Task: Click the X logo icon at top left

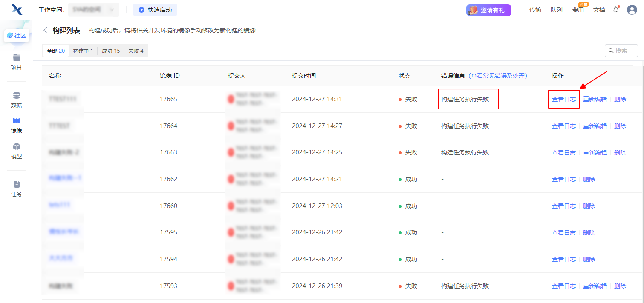Action: 17,9
